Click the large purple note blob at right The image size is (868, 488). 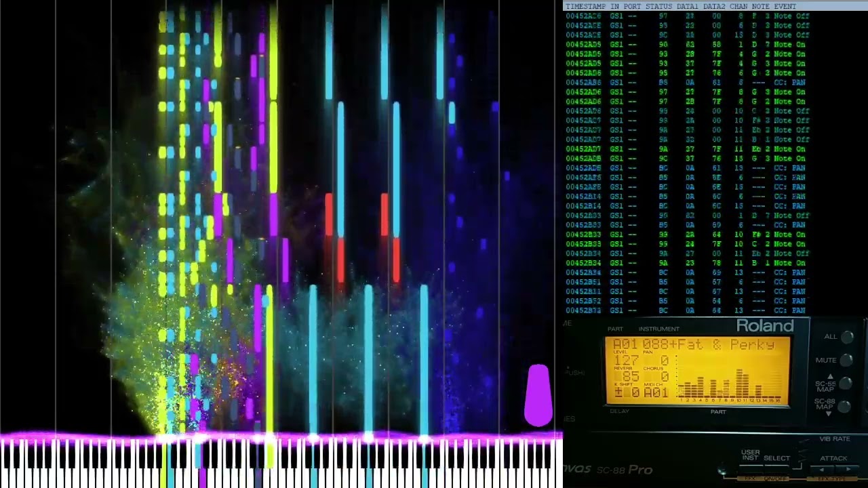coord(538,396)
